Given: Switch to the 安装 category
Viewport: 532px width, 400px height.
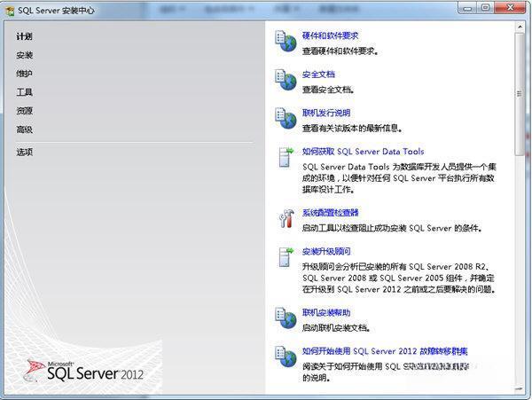Looking at the screenshot, I should (x=25, y=55).
